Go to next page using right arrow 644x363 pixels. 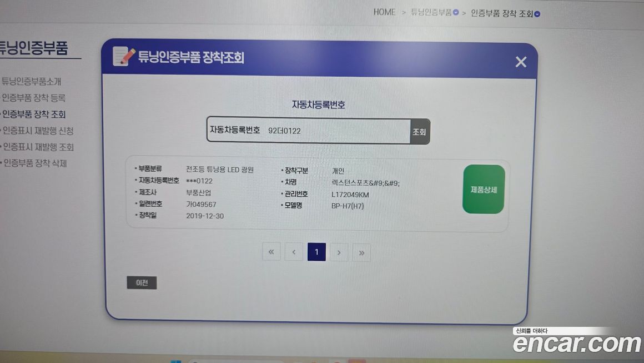(x=339, y=252)
